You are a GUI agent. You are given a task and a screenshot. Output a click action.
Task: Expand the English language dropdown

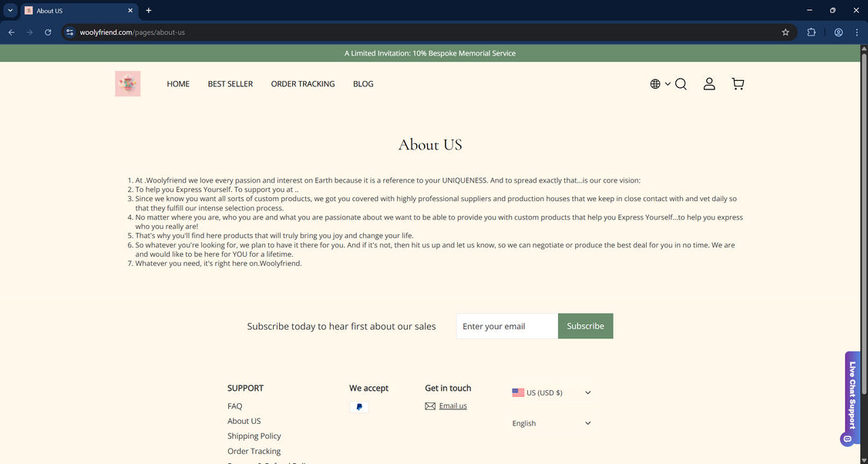552,423
